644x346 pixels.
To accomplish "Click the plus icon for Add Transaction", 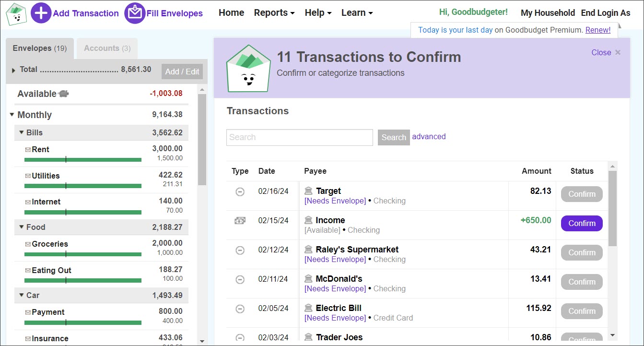I will click(x=41, y=13).
